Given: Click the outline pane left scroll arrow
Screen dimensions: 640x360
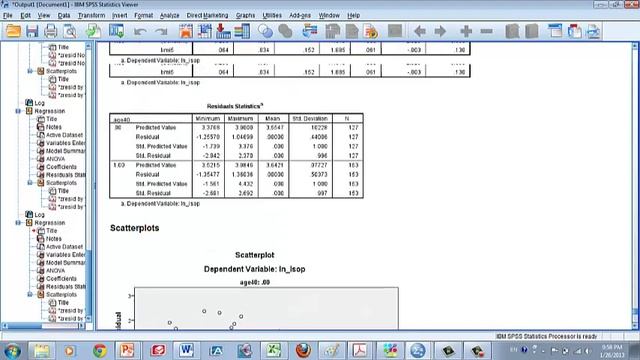Looking at the screenshot, I should [x=4, y=326].
